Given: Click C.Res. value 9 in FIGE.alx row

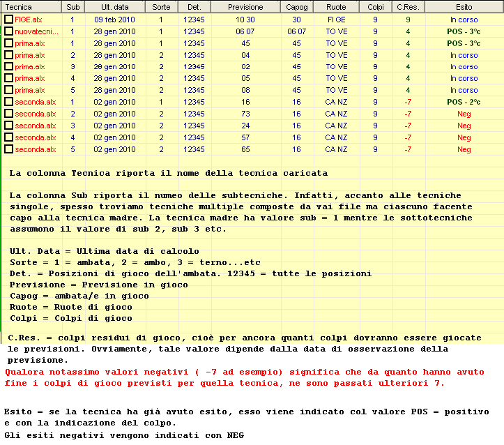Looking at the screenshot, I should click(408, 20).
